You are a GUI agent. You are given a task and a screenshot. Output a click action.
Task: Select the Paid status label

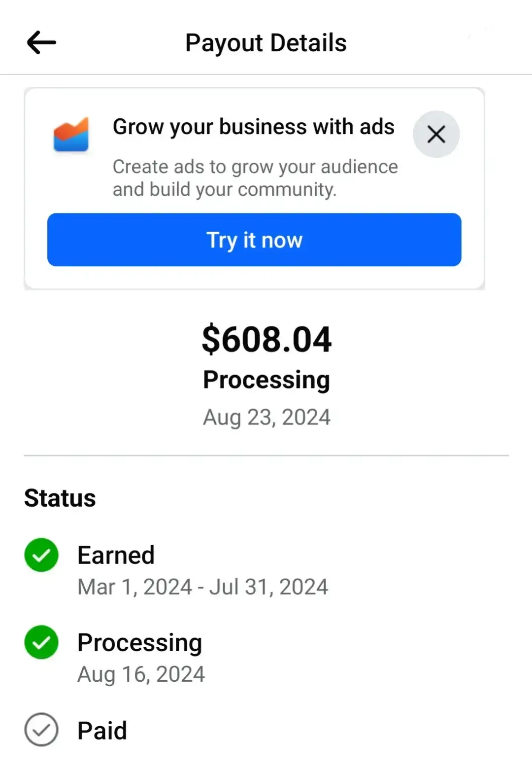tap(102, 730)
